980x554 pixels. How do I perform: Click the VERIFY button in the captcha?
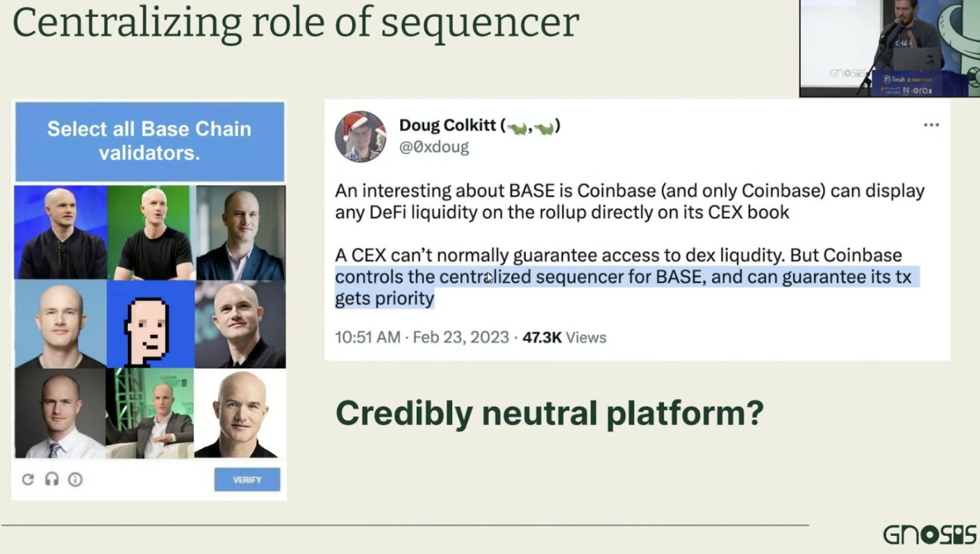[247, 480]
